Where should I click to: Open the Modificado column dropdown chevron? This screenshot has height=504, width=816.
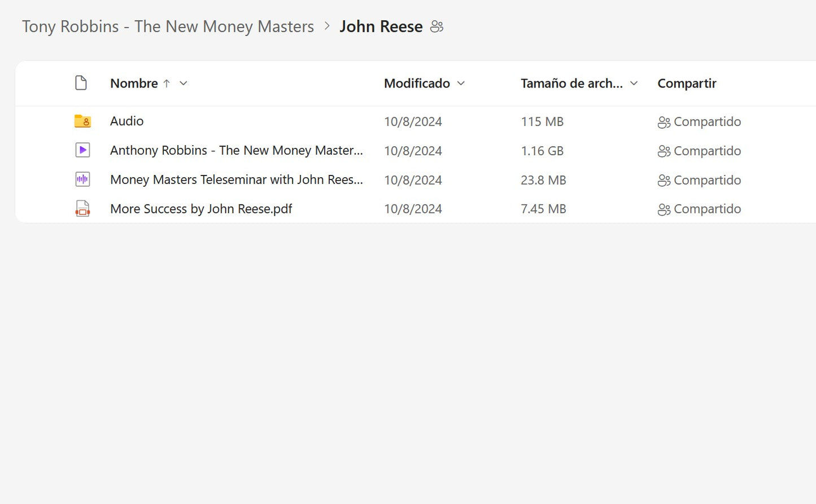(461, 84)
